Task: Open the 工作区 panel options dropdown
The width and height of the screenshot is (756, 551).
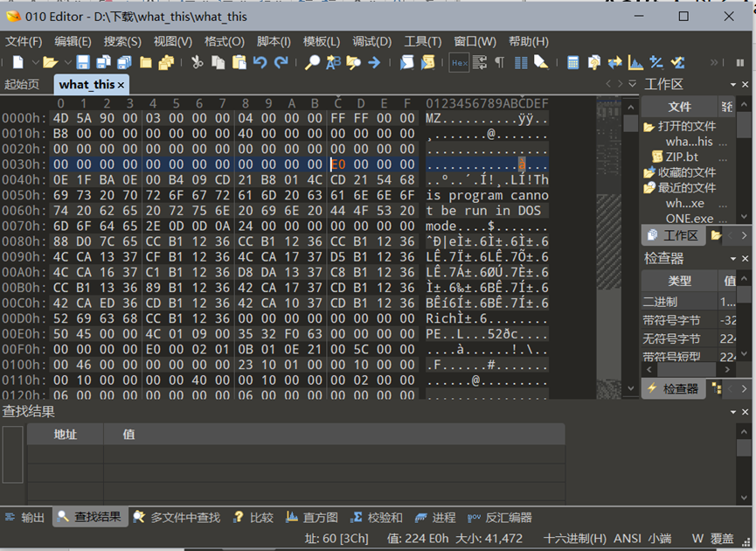Action: point(733,85)
